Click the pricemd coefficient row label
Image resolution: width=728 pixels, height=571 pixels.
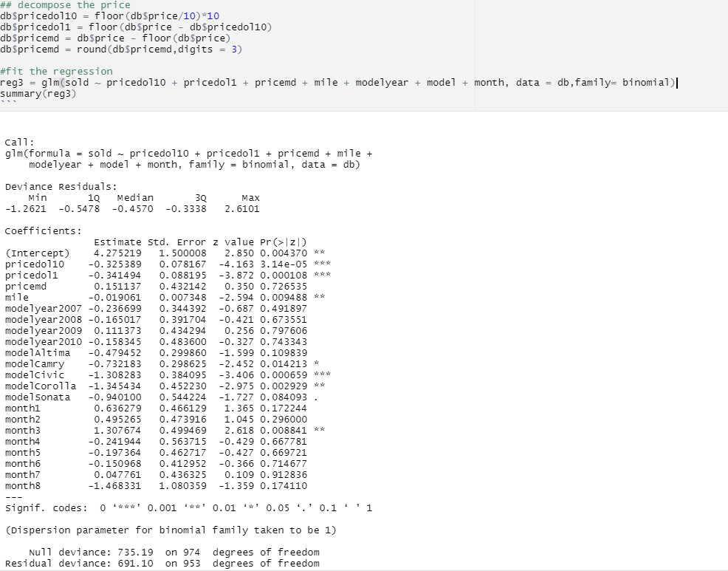(26, 287)
